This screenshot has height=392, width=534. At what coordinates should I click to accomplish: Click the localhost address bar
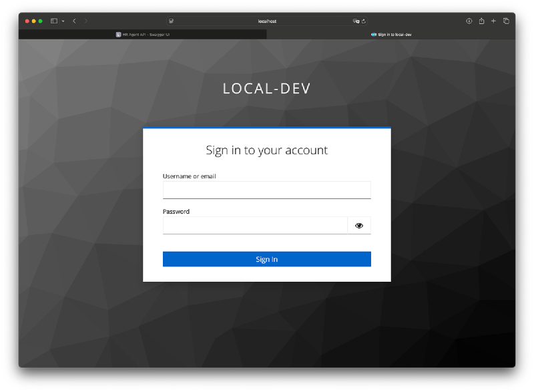click(267, 21)
